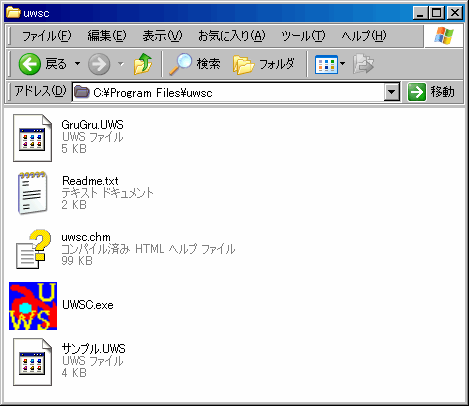This screenshot has width=469, height=406.
Task: Click the uwsc.chm file name
Action: 86,237
